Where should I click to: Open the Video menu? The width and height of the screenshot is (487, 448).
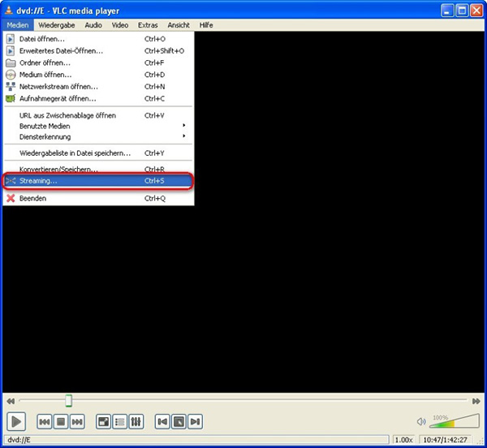pyautogui.click(x=120, y=25)
